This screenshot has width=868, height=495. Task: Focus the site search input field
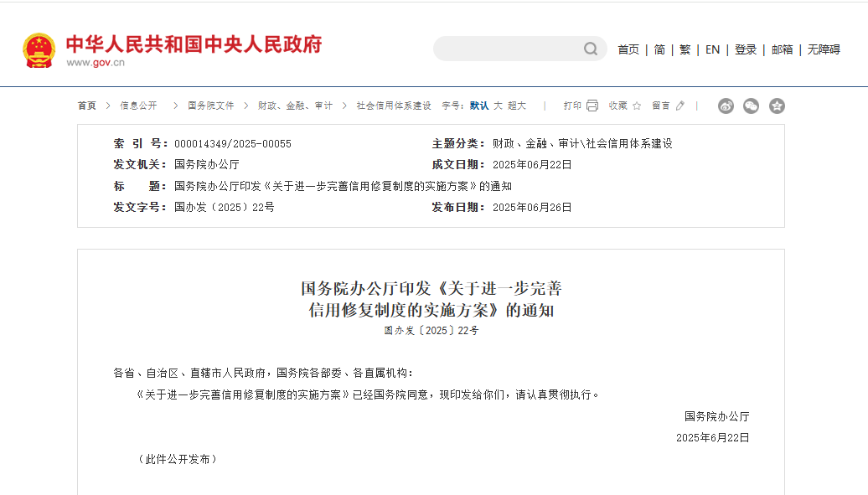[507, 49]
